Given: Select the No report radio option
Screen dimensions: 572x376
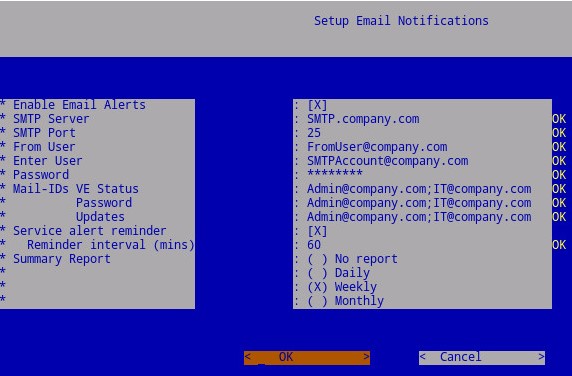Looking at the screenshot, I should pyautogui.click(x=352, y=259).
